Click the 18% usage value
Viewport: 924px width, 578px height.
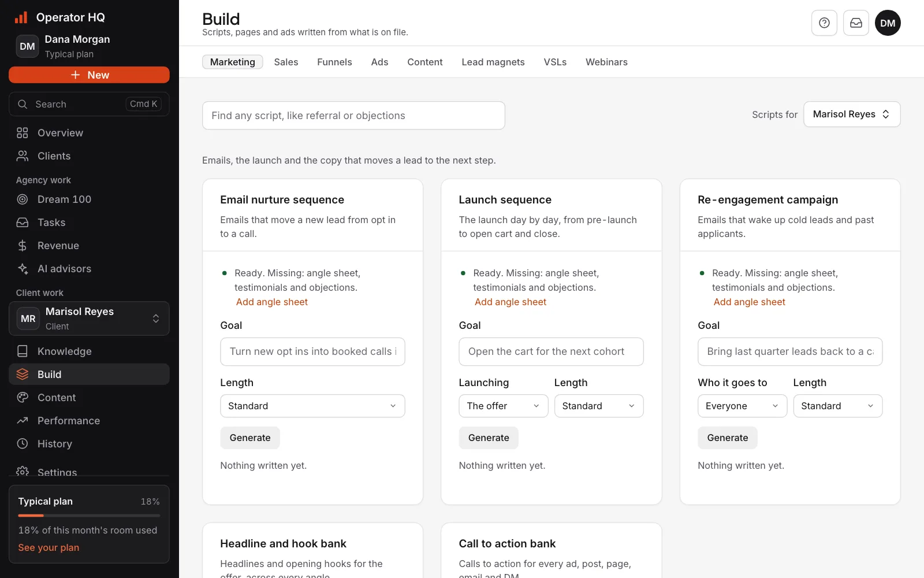(x=150, y=502)
